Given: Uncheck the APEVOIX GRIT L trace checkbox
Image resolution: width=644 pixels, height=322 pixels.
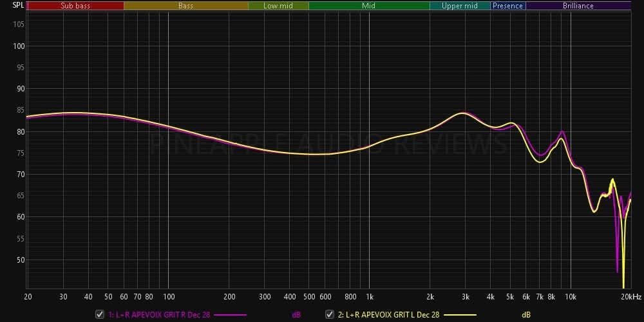Looking at the screenshot, I should [330, 314].
